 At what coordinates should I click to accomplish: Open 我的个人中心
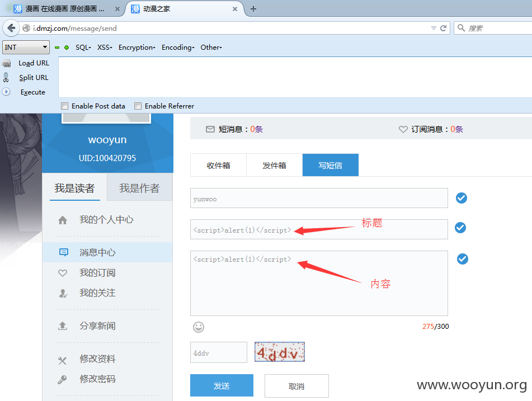point(106,220)
